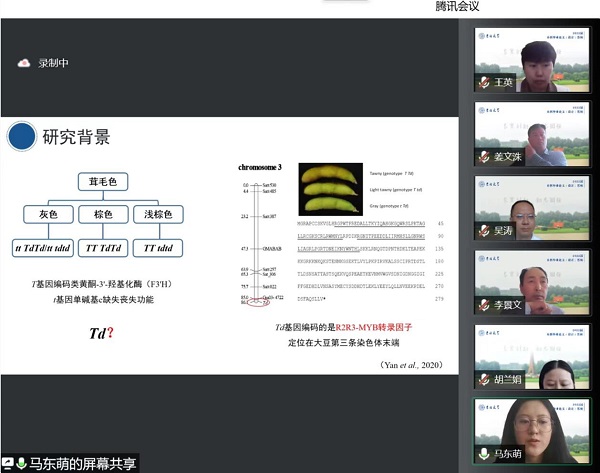This screenshot has height=473, width=600.
Task: Click the 马东萌的屏幕共享 label
Action: pyautogui.click(x=82, y=463)
